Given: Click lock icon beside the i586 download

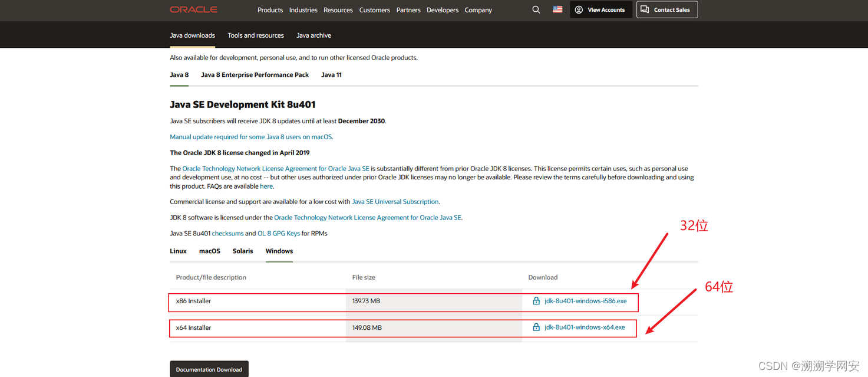Looking at the screenshot, I should pos(536,301).
